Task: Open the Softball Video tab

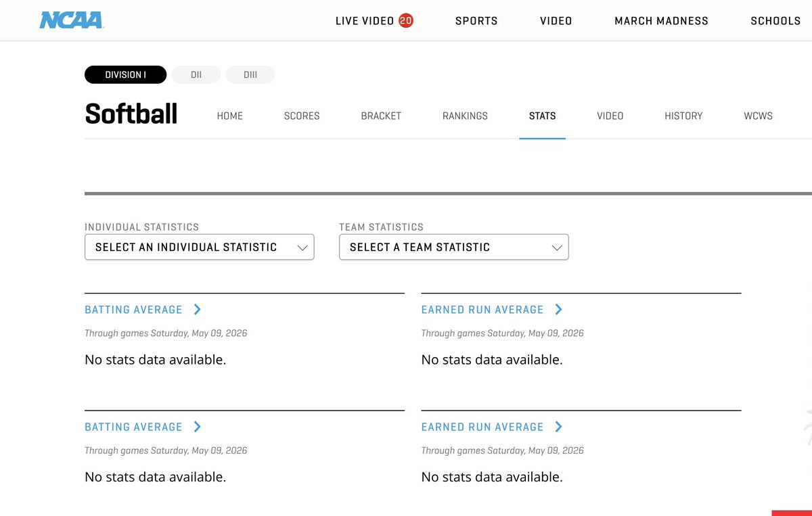Action: (x=610, y=116)
